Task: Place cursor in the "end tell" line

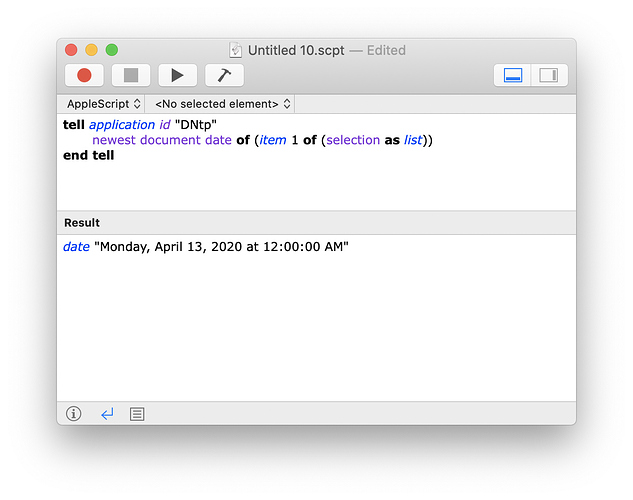Action: tap(89, 155)
